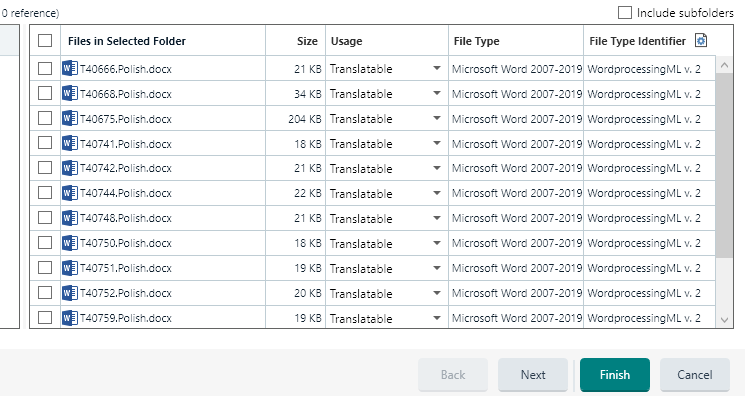Select file name T40675.Polish.docx
The width and height of the screenshot is (745, 396).
[x=126, y=119]
